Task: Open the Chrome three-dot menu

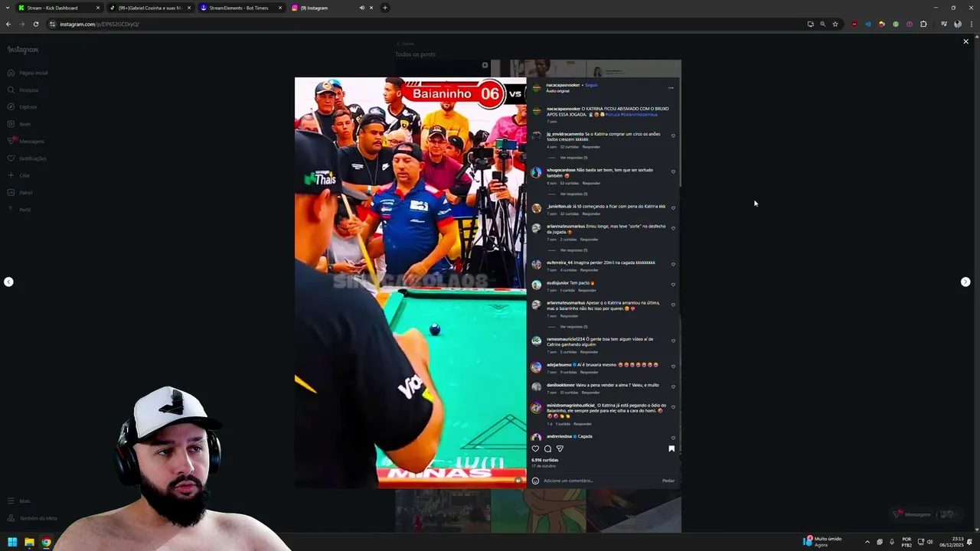Action: tap(971, 24)
